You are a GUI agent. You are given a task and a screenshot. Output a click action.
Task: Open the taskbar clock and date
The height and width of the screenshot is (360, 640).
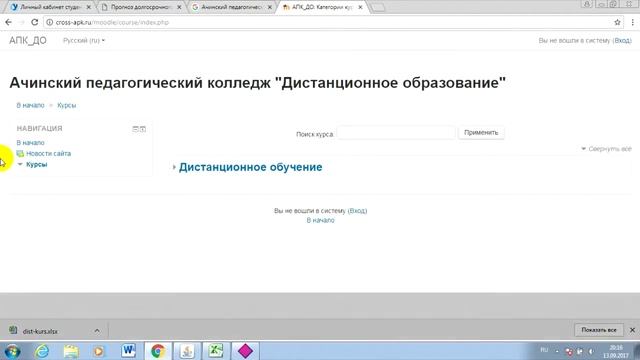tap(616, 351)
